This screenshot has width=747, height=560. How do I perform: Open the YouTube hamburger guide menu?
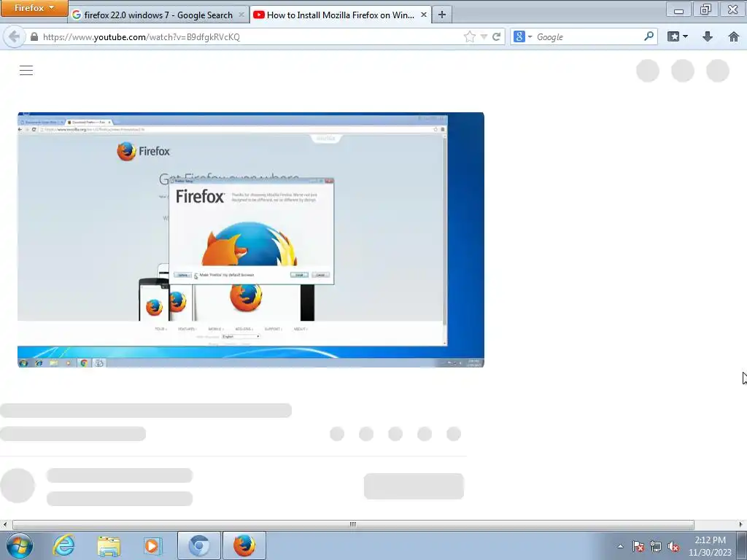(26, 71)
